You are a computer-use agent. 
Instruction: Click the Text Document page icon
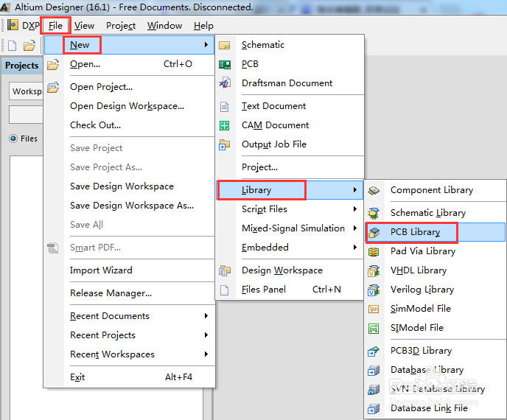pos(225,106)
